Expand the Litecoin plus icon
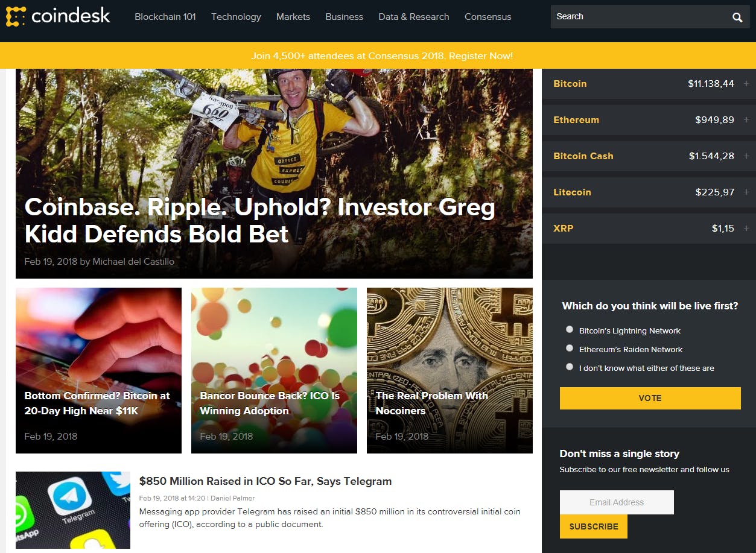 (x=746, y=192)
